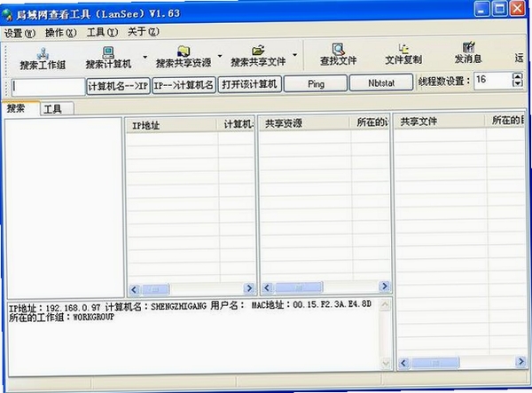Screen dimensions: 532x393
Task: Switch to the 工具 tab
Action: tap(57, 109)
